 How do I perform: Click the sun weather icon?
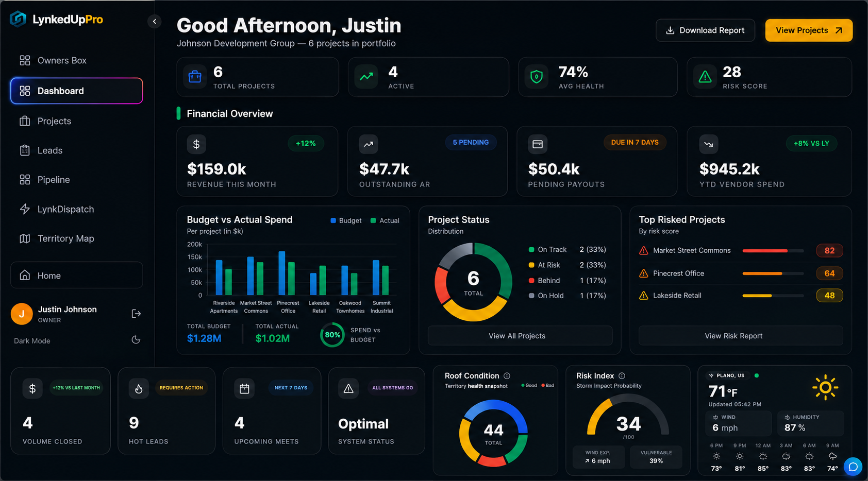point(825,387)
